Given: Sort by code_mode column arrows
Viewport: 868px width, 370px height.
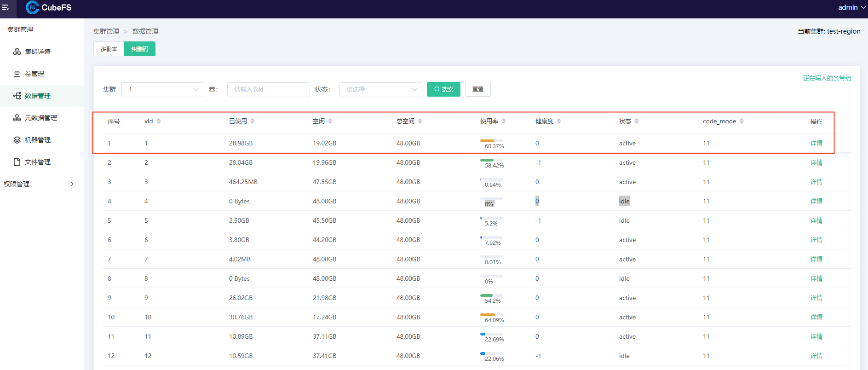Looking at the screenshot, I should tap(742, 121).
